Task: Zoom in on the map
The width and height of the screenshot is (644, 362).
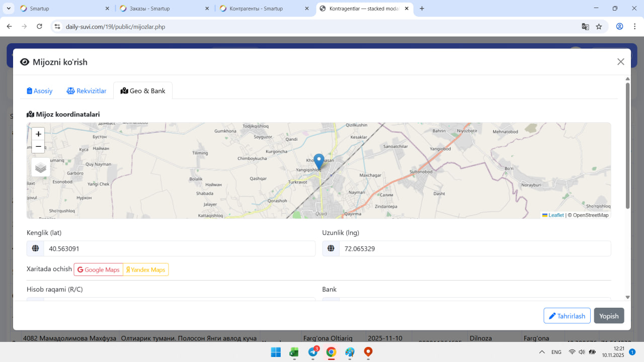Action: pyautogui.click(x=38, y=134)
